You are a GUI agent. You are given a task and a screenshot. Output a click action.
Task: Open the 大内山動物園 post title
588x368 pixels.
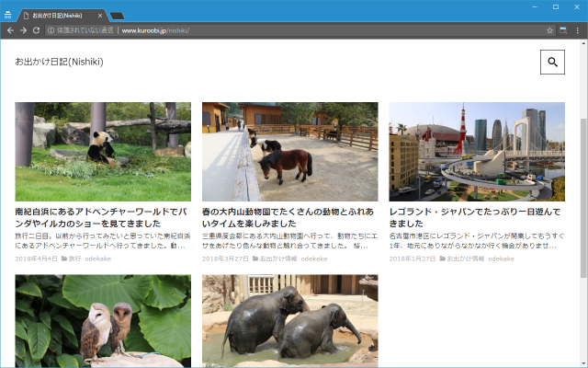click(288, 217)
